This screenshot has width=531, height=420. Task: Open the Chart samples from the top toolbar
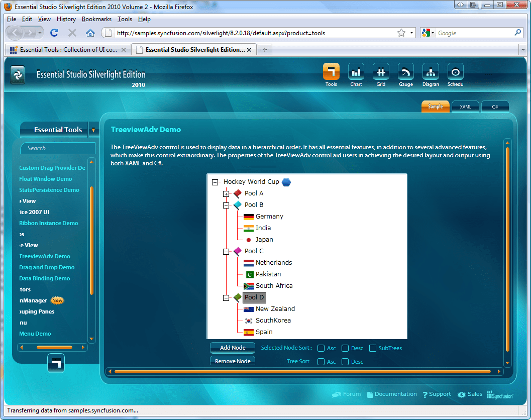356,72
